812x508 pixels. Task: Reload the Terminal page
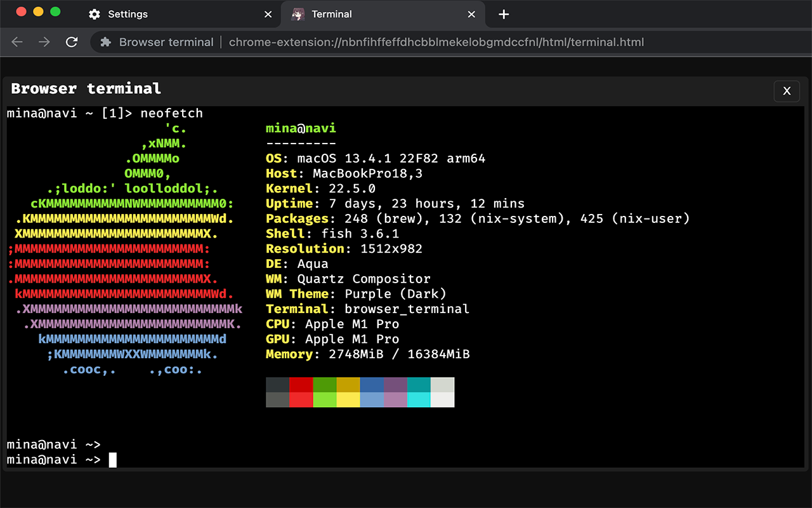pyautogui.click(x=72, y=42)
